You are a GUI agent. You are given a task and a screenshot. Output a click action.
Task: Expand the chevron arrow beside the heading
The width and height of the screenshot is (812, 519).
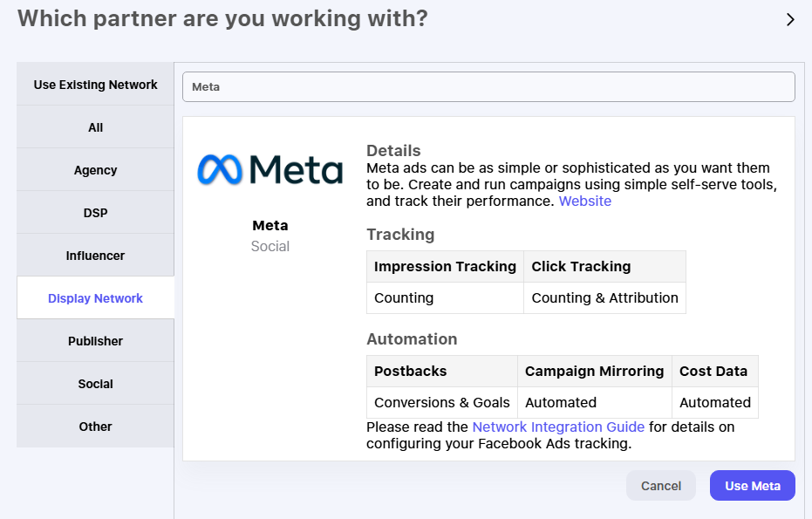click(790, 20)
